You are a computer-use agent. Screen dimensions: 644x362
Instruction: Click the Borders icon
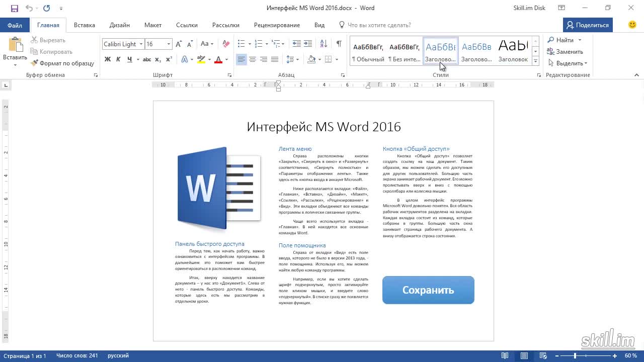pyautogui.click(x=329, y=59)
